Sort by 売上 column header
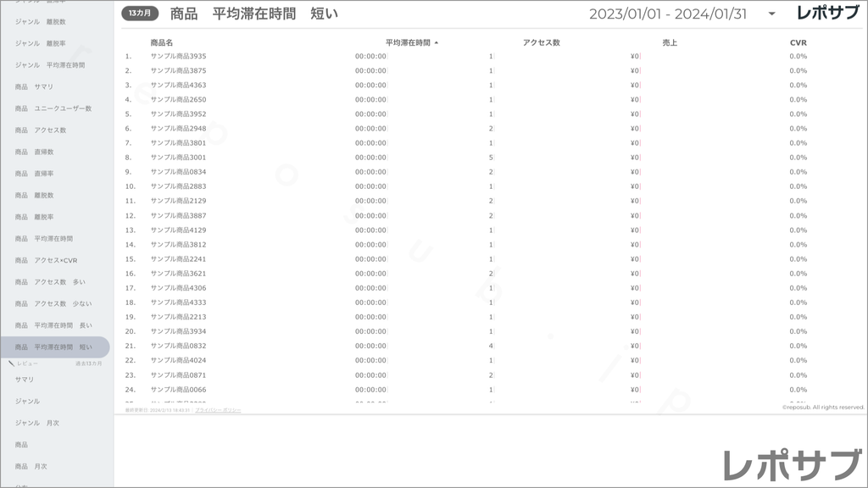The height and width of the screenshot is (488, 868). 670,42
